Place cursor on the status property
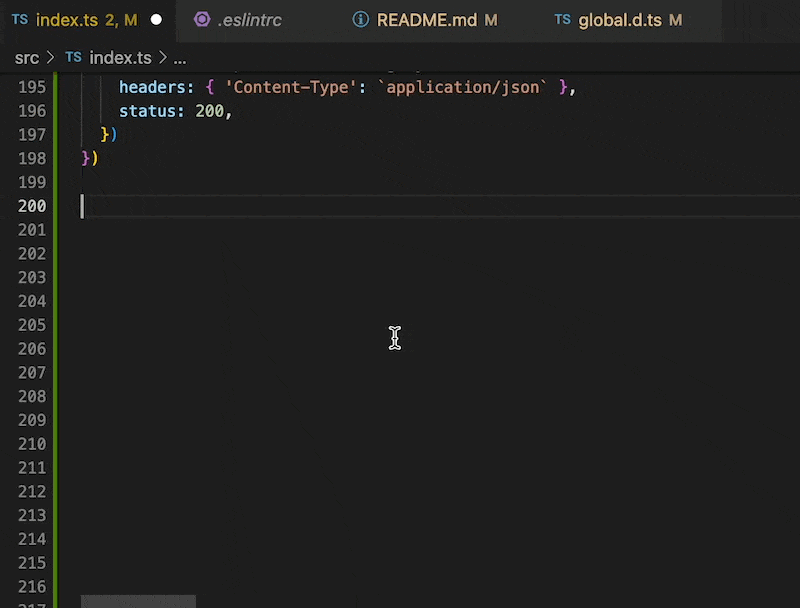 pos(147,111)
